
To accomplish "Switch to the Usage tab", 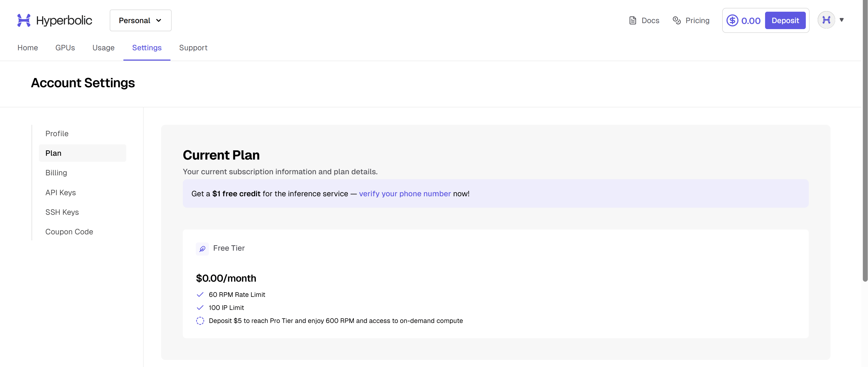I will pos(103,48).
